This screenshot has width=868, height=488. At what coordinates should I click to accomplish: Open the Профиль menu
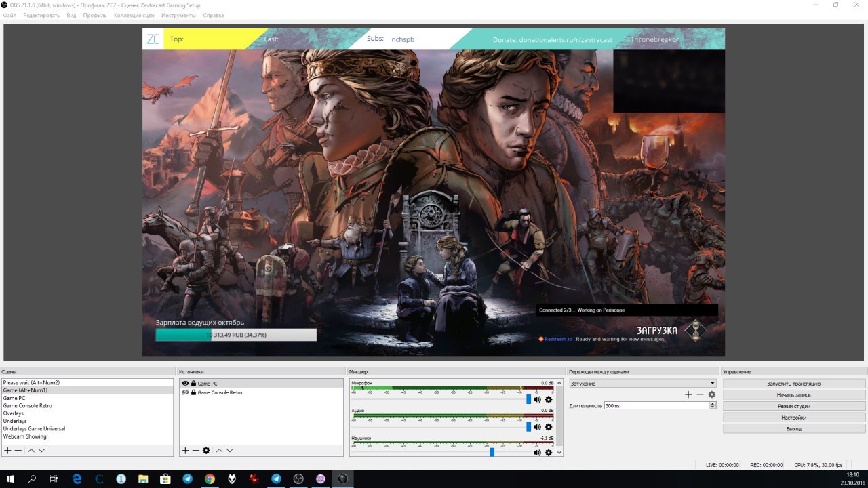point(95,15)
